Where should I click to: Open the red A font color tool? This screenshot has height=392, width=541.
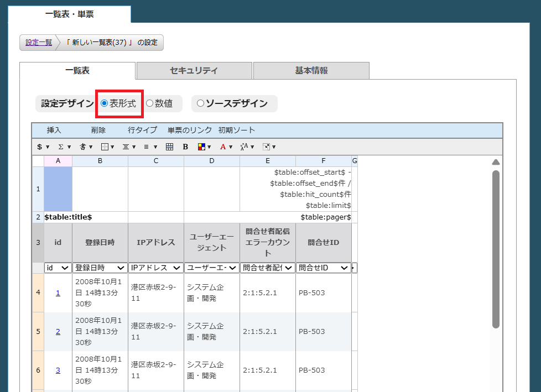[226, 147]
